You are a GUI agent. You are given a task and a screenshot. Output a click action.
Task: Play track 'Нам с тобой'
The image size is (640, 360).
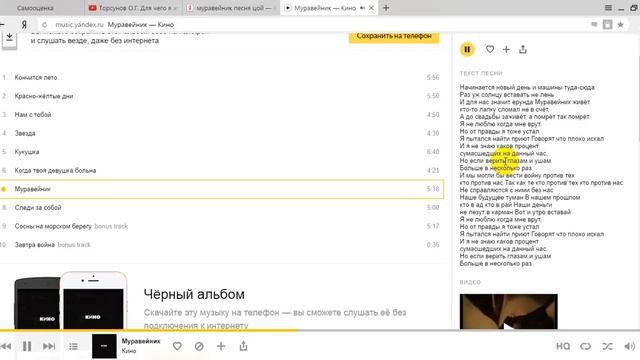pyautogui.click(x=33, y=115)
